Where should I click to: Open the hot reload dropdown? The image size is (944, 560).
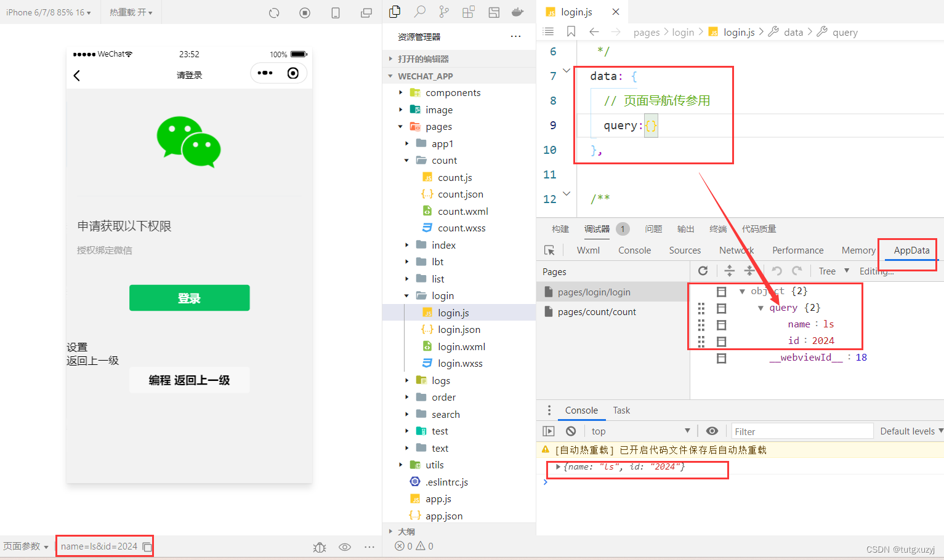tap(131, 12)
